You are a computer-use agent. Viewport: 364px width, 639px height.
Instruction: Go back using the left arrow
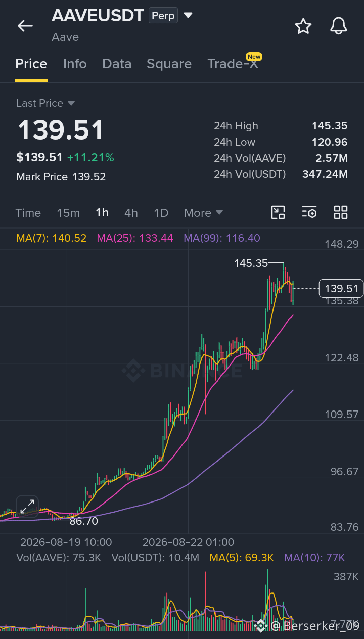point(25,26)
